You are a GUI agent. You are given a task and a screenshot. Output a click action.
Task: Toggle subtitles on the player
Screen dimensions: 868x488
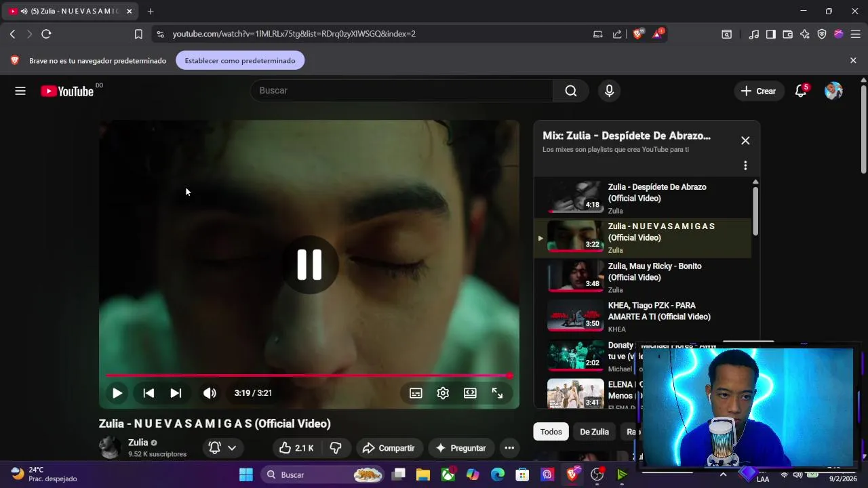pyautogui.click(x=416, y=393)
